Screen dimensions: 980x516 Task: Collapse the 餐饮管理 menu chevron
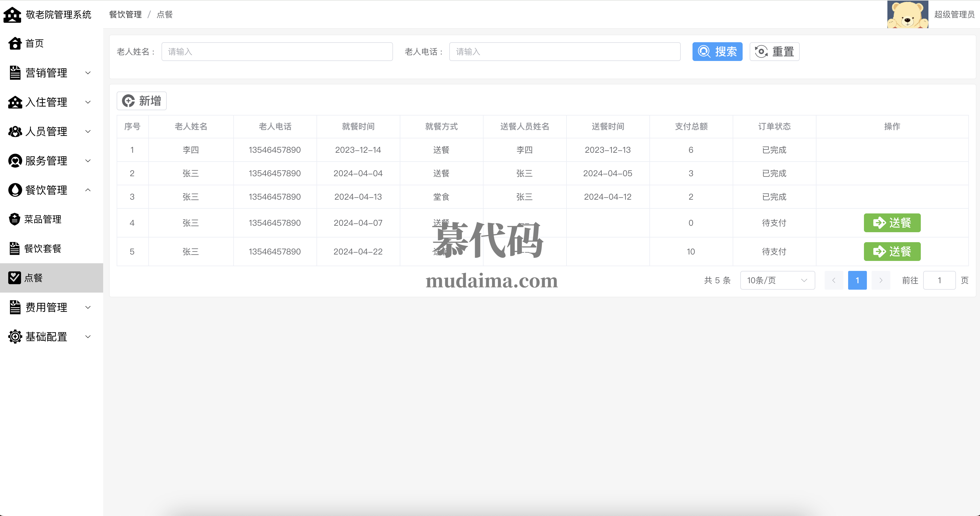88,190
